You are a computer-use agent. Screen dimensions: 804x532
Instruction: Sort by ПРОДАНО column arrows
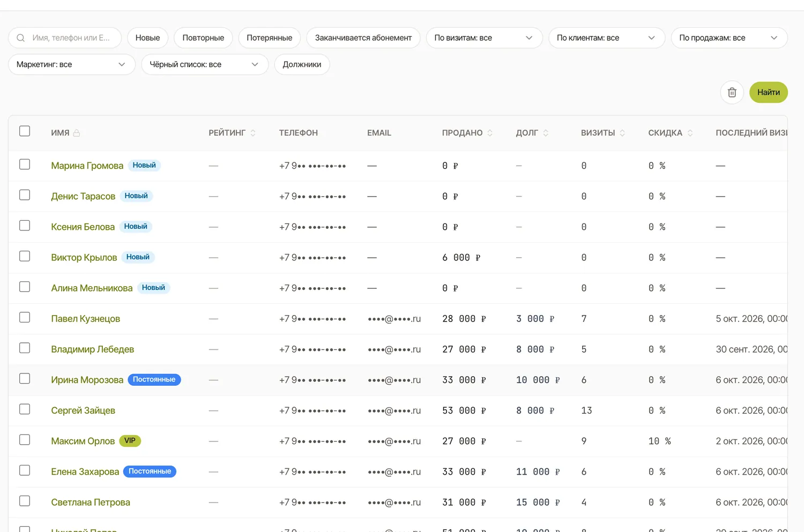(490, 133)
